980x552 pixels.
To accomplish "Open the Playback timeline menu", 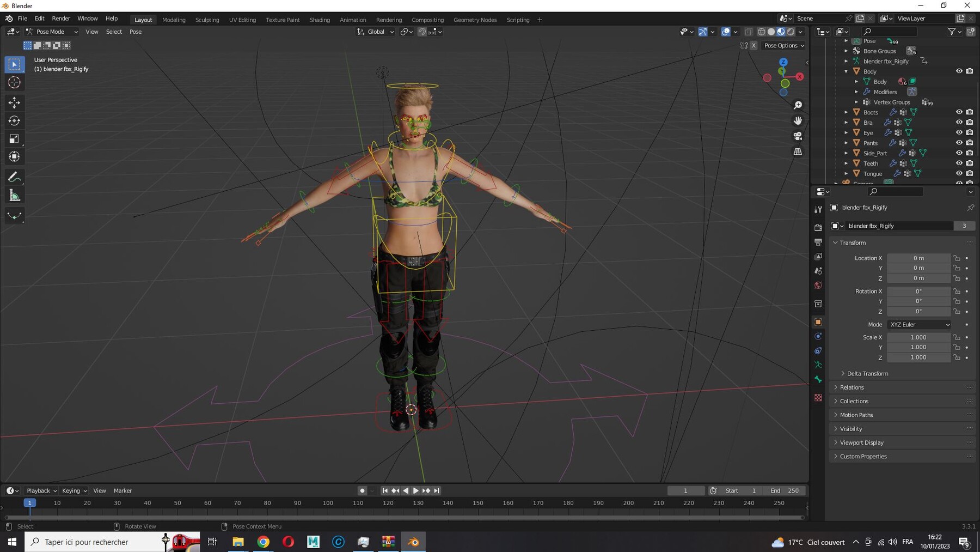I will pyautogui.click(x=41, y=491).
